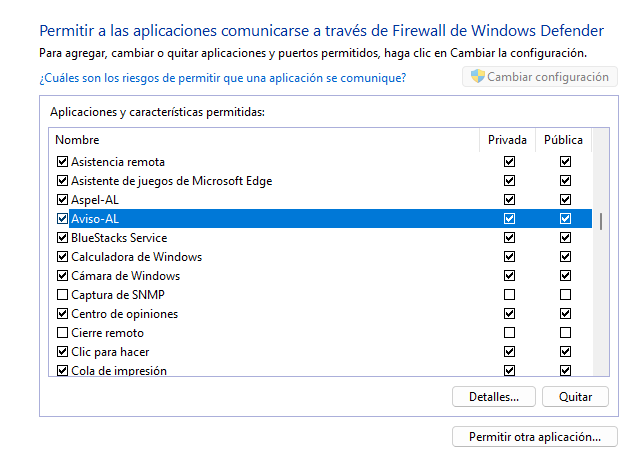Open the risks help link
Viewport: 633px width, 453px height.
pos(222,77)
